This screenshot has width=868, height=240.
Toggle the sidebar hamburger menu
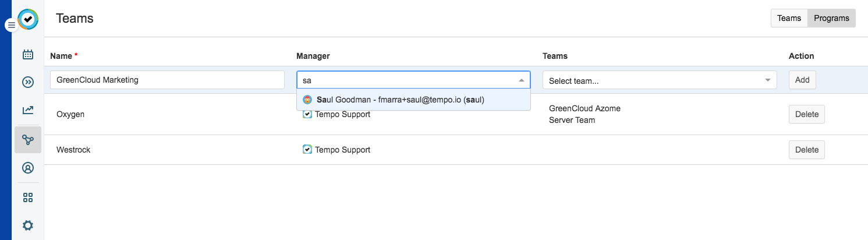pos(11,26)
